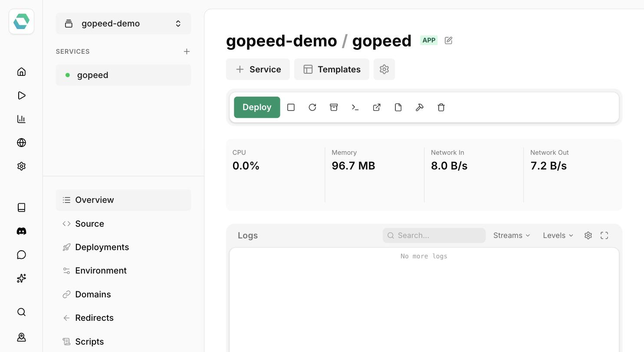Open the Redirects section
This screenshot has height=352, width=644.
123,318
